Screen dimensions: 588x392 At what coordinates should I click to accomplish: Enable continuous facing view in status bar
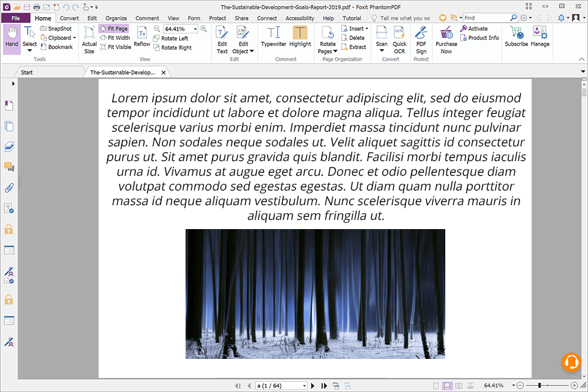tap(470, 386)
